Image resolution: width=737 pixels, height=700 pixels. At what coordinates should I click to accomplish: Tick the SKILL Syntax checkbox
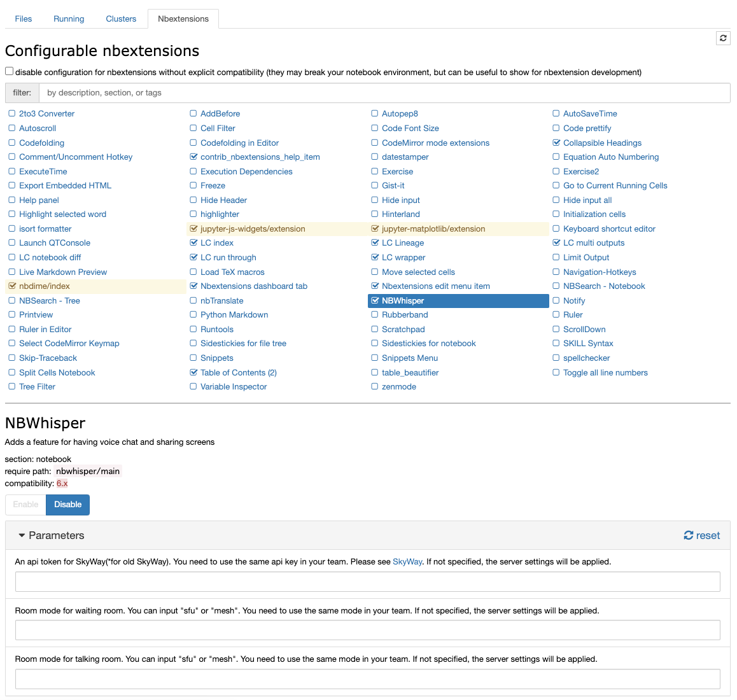(556, 343)
